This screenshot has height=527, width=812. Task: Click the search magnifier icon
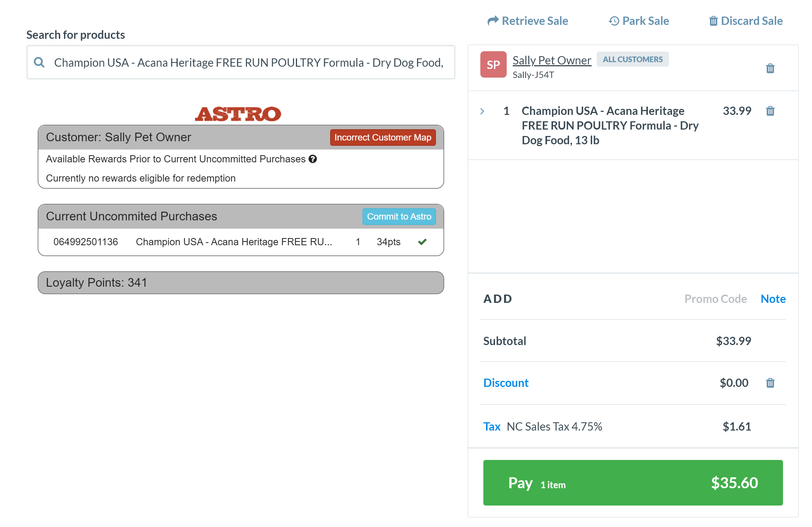point(39,63)
